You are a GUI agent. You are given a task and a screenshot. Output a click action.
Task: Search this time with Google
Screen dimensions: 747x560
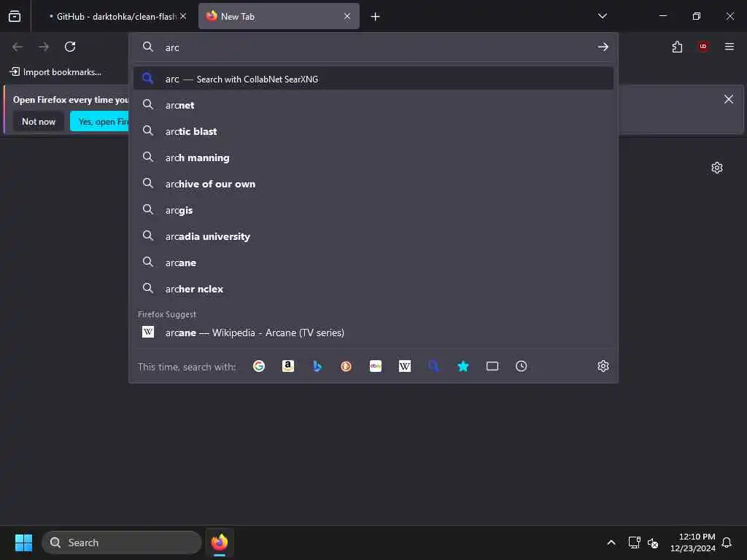tap(259, 366)
